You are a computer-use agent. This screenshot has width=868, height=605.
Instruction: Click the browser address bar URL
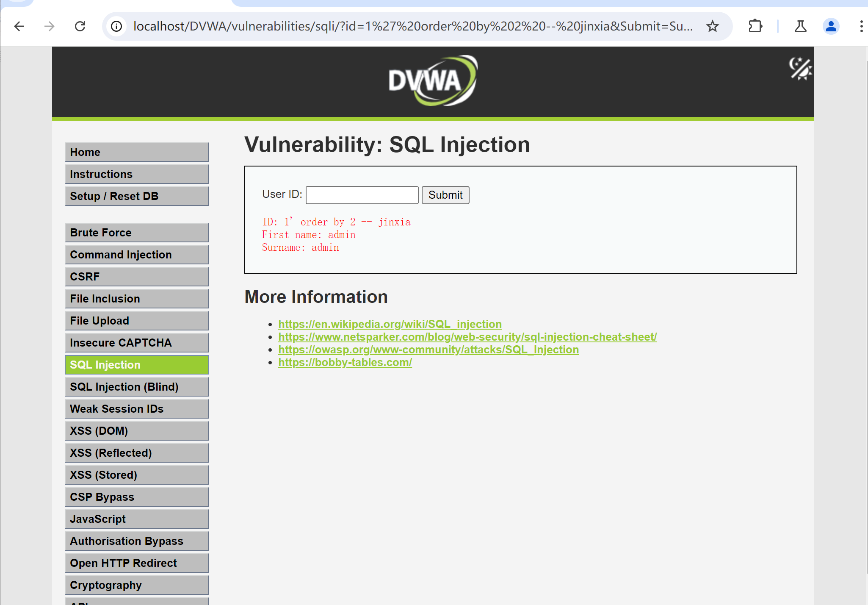click(x=413, y=26)
